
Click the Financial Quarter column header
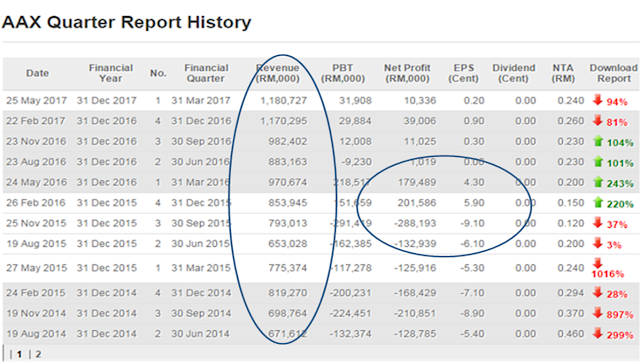click(x=206, y=73)
